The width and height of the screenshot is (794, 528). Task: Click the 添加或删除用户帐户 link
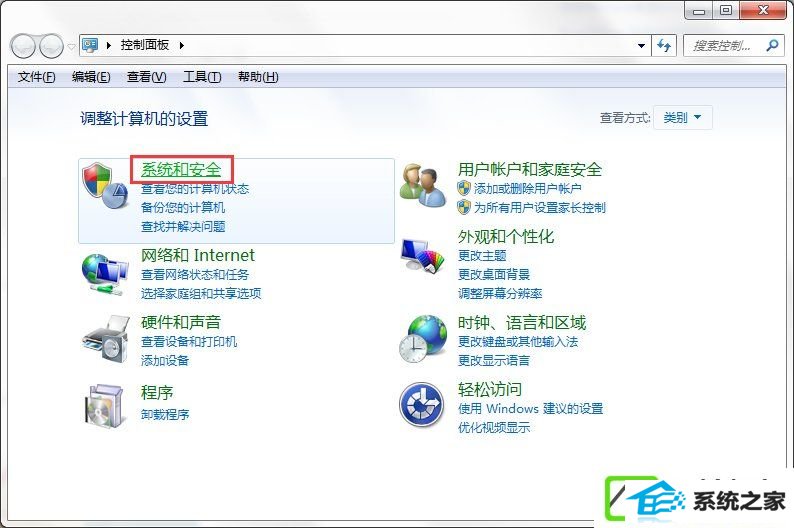(x=527, y=189)
